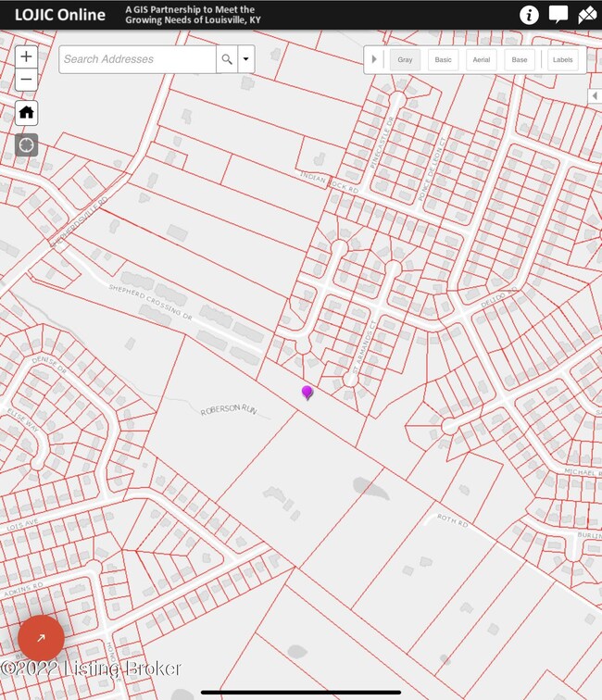The height and width of the screenshot is (700, 602).
Task: Zoom out with the minus button
Action: coord(26,80)
